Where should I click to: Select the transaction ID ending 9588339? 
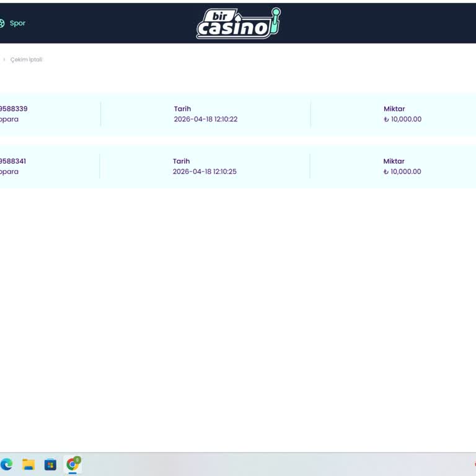(14, 108)
